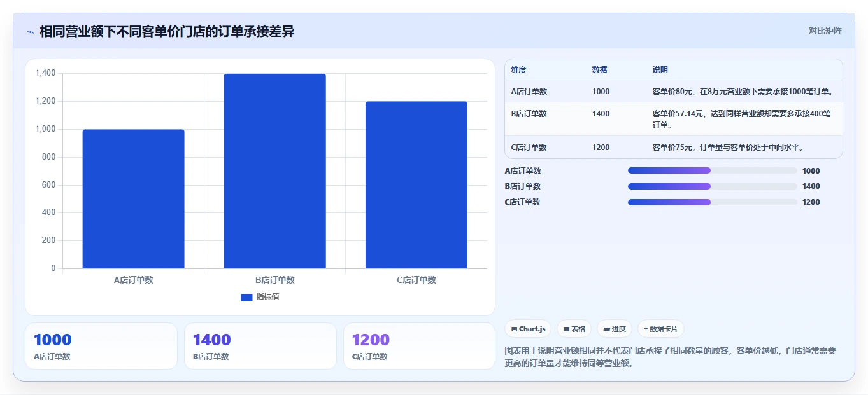The width and height of the screenshot is (868, 395).
Task: Click the 说明 table column header
Action: (660, 70)
